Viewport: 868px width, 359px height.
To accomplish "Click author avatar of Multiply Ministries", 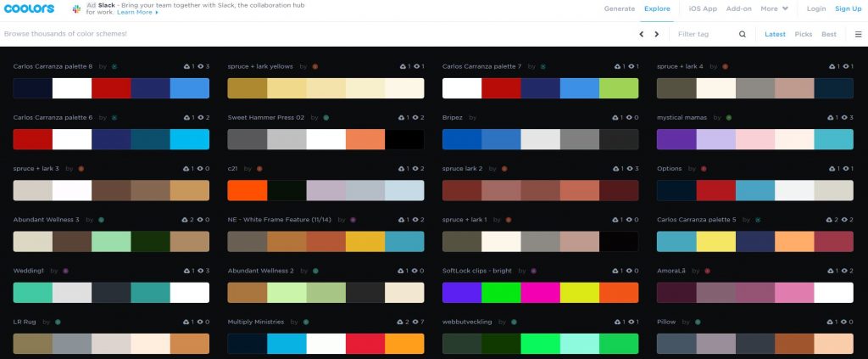I will [306, 322].
